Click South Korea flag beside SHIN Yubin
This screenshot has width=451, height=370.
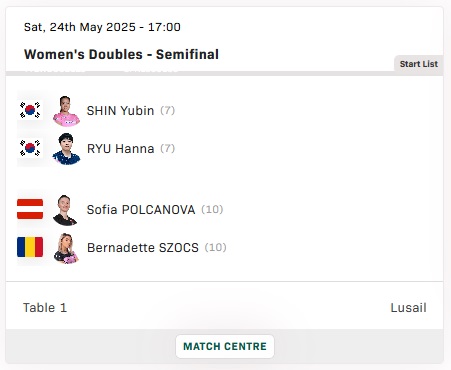click(30, 110)
